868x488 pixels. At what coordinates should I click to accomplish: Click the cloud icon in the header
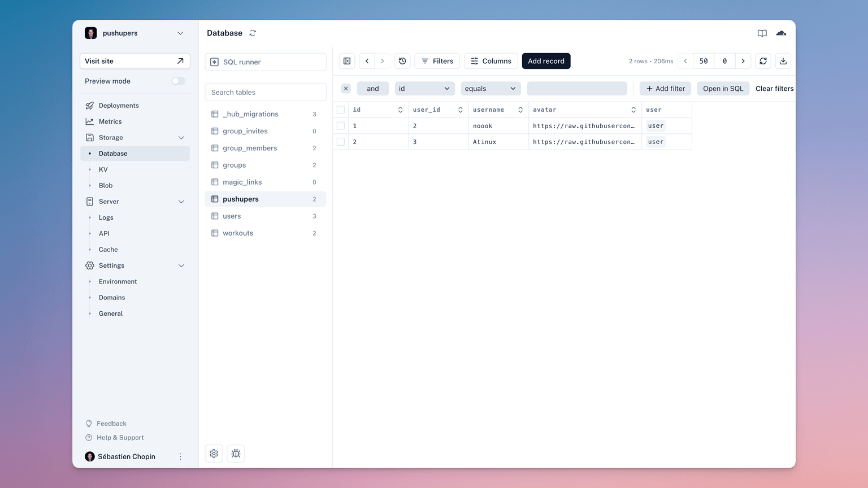pyautogui.click(x=781, y=33)
